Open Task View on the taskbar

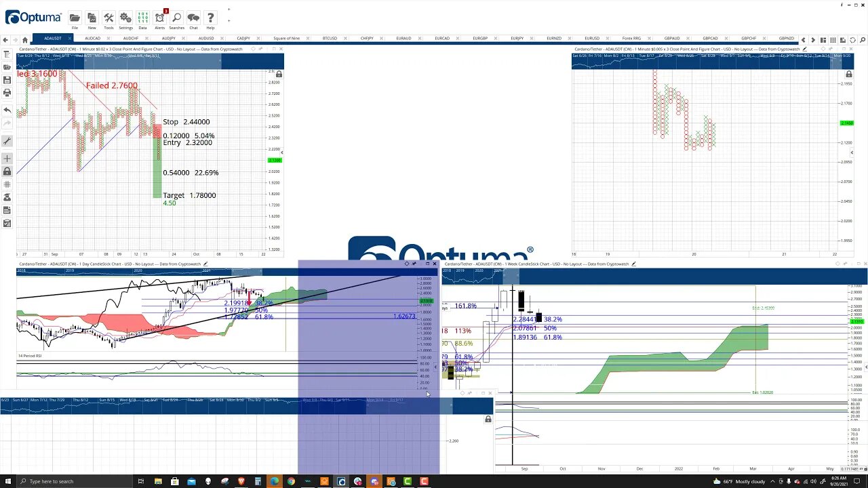[141, 481]
